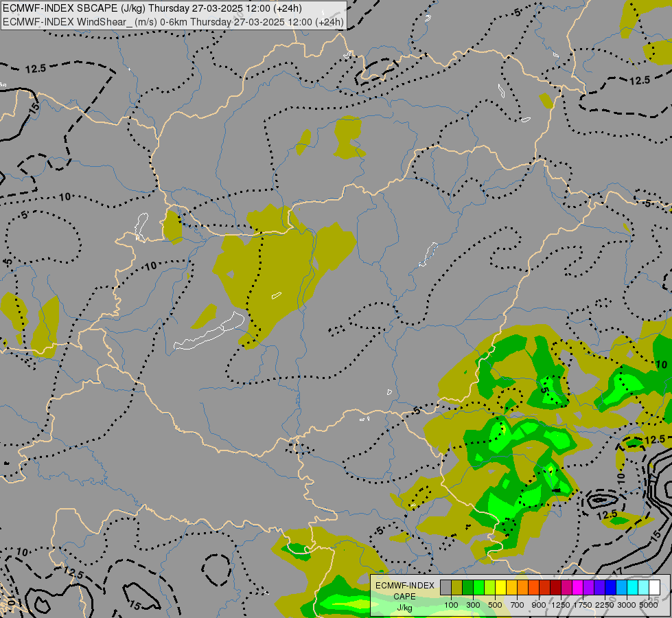The image size is (672, 618).
Task: Click the pink-crimson swatch right of the 1250 tick
Action: [566, 587]
